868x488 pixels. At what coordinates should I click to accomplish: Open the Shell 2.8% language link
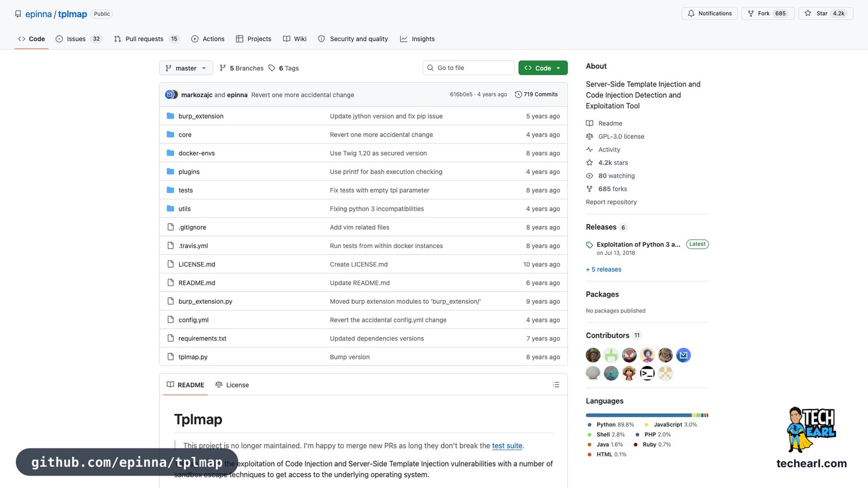[606, 435]
